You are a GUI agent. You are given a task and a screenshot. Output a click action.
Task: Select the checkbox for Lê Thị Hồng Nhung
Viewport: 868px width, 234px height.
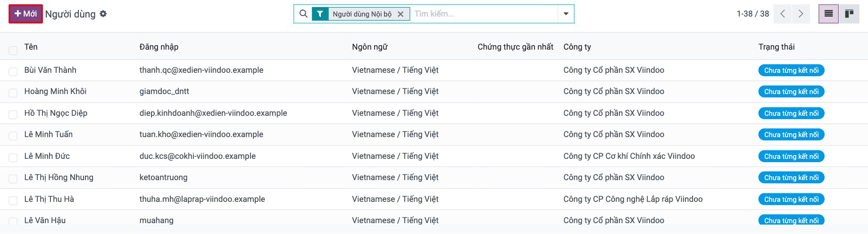tap(13, 179)
